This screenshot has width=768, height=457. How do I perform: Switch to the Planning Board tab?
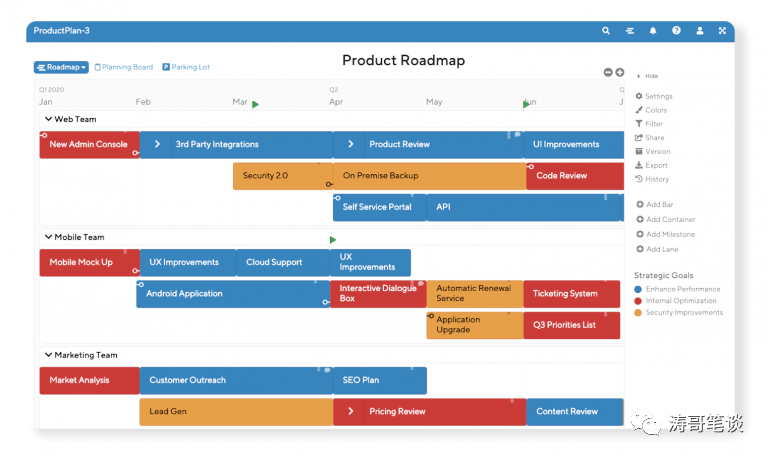(x=124, y=67)
